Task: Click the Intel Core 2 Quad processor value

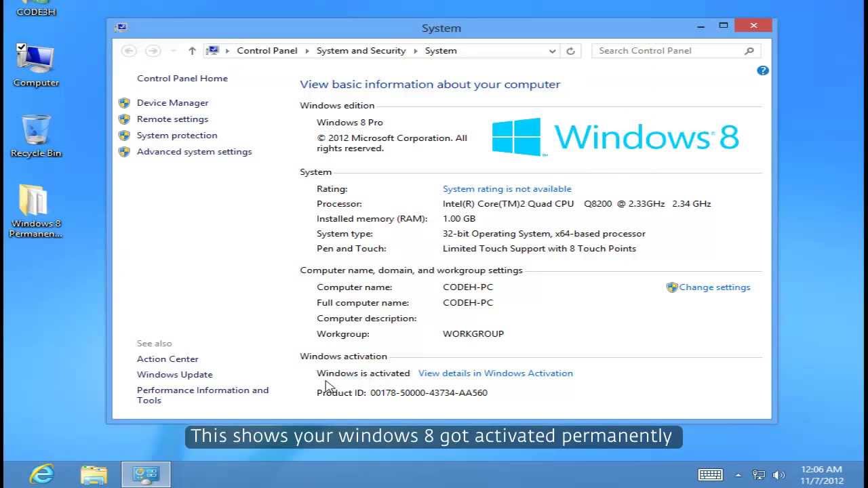Action: [x=577, y=204]
